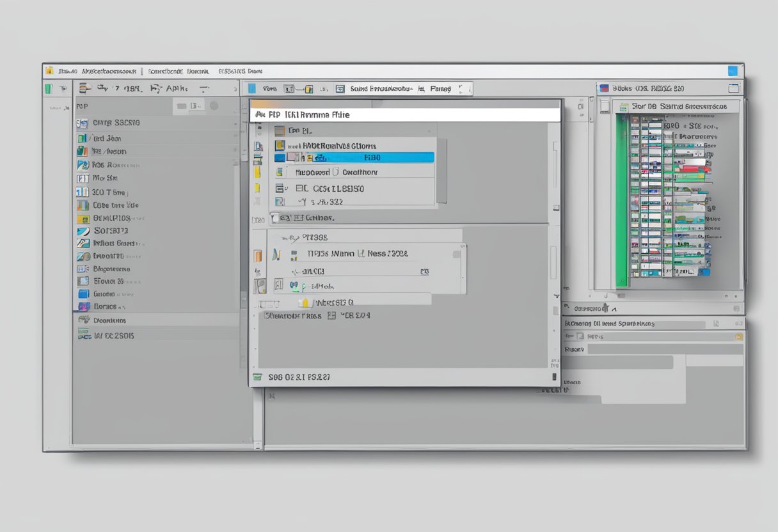
Task: Click the yellow app icon in title bar
Action: (x=48, y=72)
